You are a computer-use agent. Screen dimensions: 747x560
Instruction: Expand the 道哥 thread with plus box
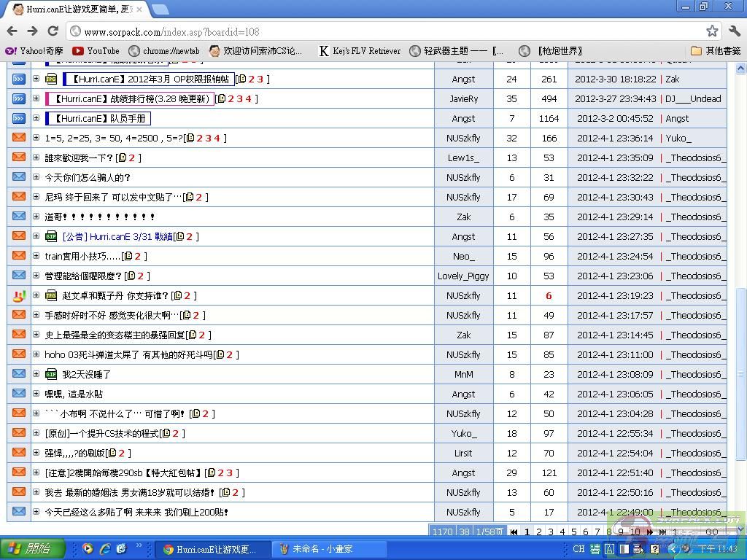click(x=36, y=217)
